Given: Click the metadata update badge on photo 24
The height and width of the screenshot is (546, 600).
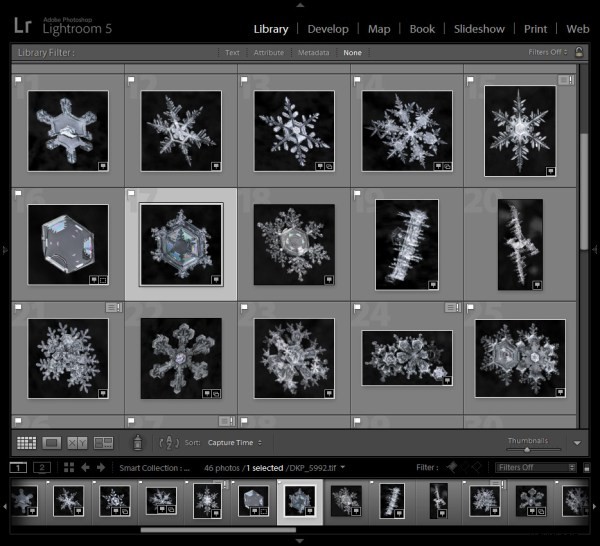Looking at the screenshot, I should pyautogui.click(x=453, y=307).
